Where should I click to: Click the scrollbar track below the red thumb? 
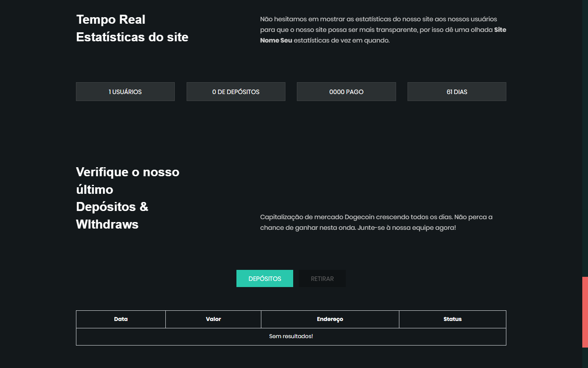pyautogui.click(x=585, y=358)
